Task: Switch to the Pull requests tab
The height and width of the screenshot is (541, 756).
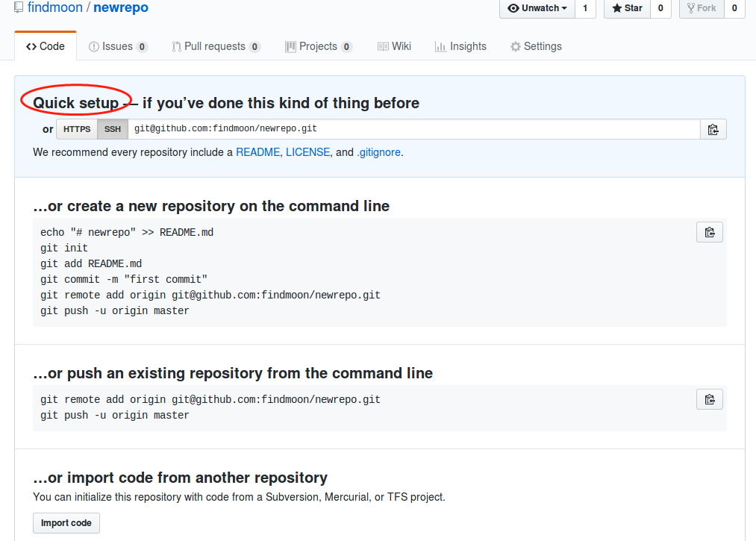Action: click(215, 46)
